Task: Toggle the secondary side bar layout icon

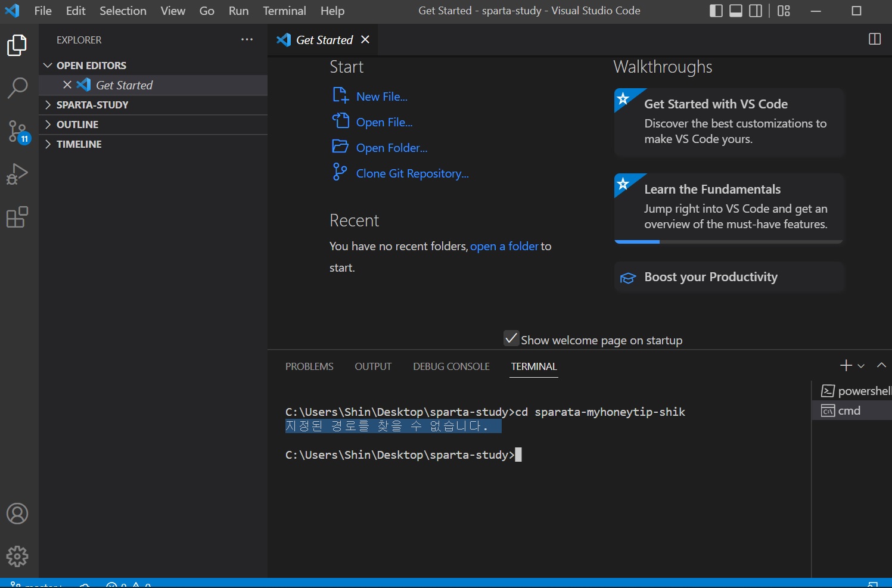Action: [x=756, y=11]
